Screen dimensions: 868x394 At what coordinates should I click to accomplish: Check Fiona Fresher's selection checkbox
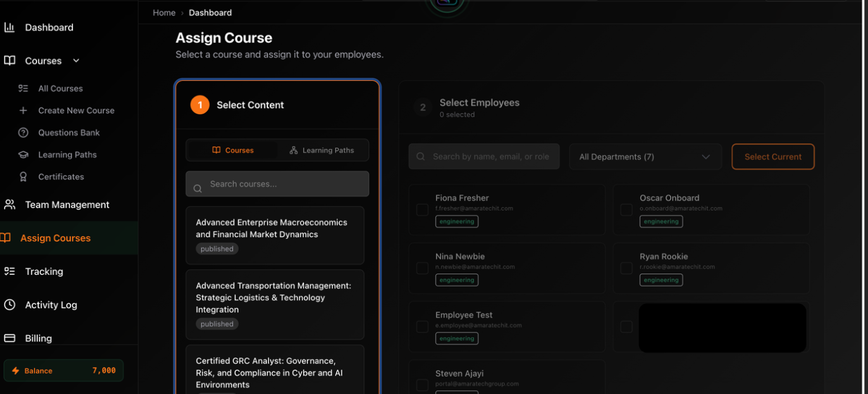423,209
